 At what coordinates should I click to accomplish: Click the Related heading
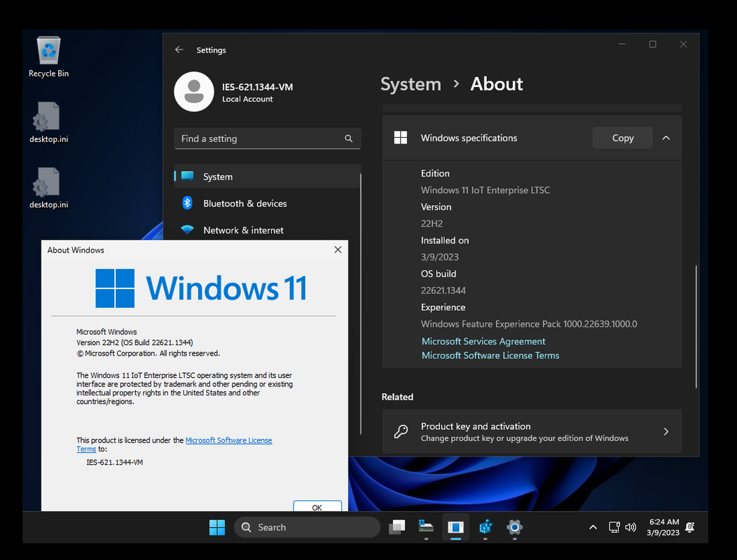[x=397, y=396]
